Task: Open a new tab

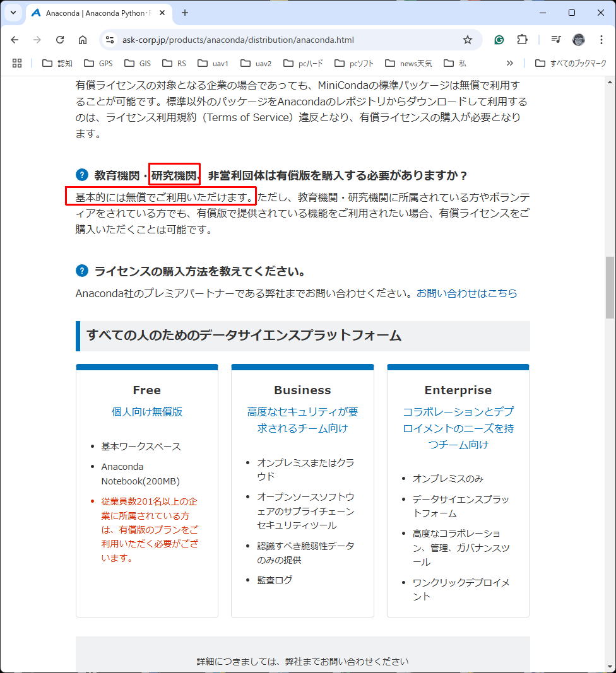Action: pos(185,13)
